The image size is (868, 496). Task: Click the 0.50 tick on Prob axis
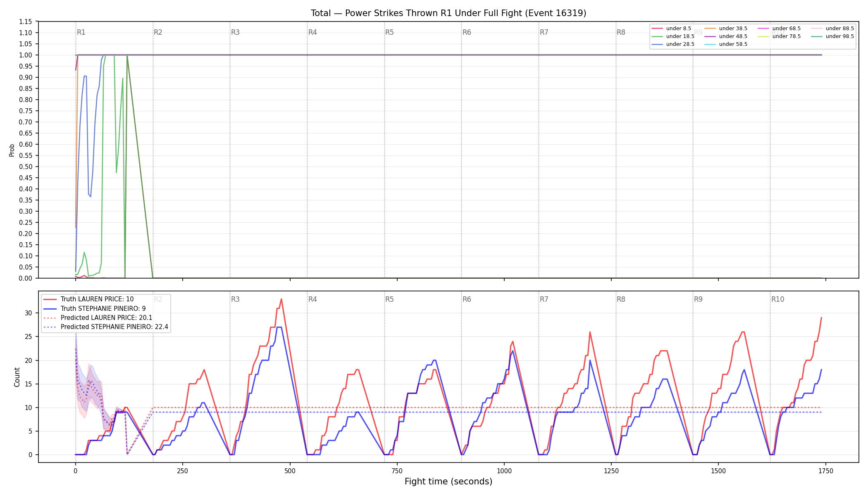coord(25,167)
